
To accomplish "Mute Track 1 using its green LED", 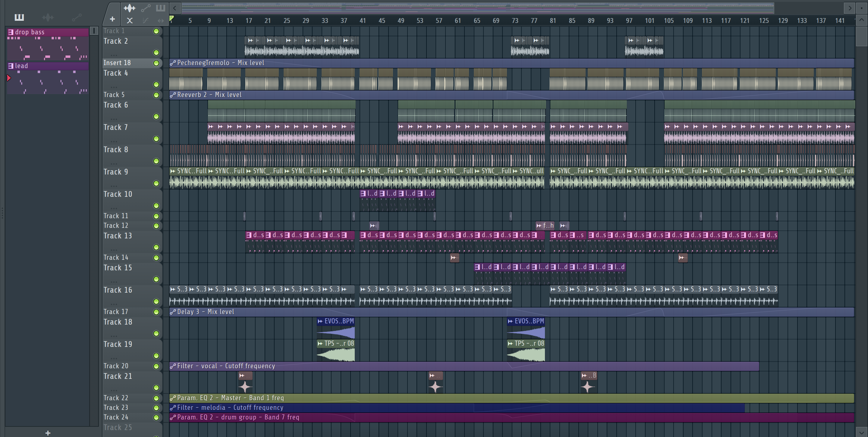I will point(156,31).
